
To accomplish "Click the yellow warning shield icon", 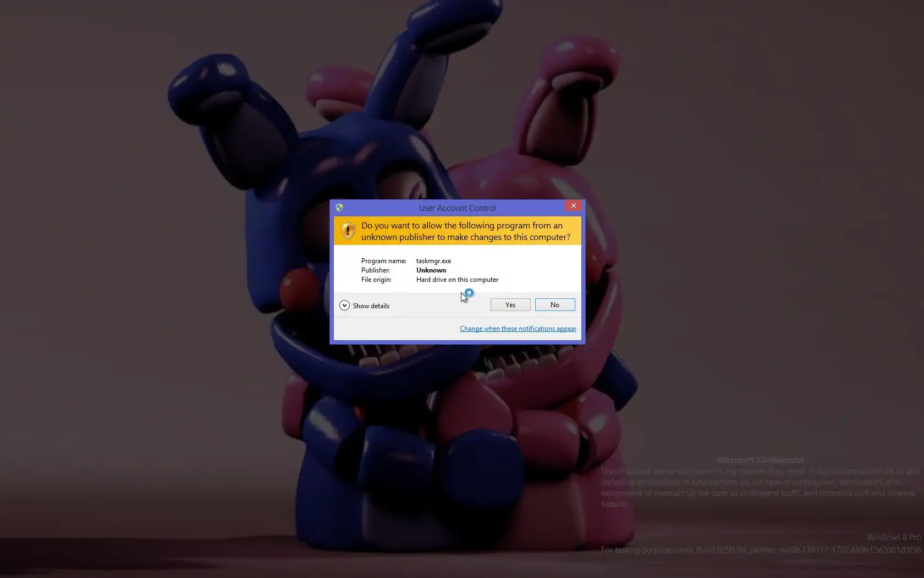I will [348, 231].
